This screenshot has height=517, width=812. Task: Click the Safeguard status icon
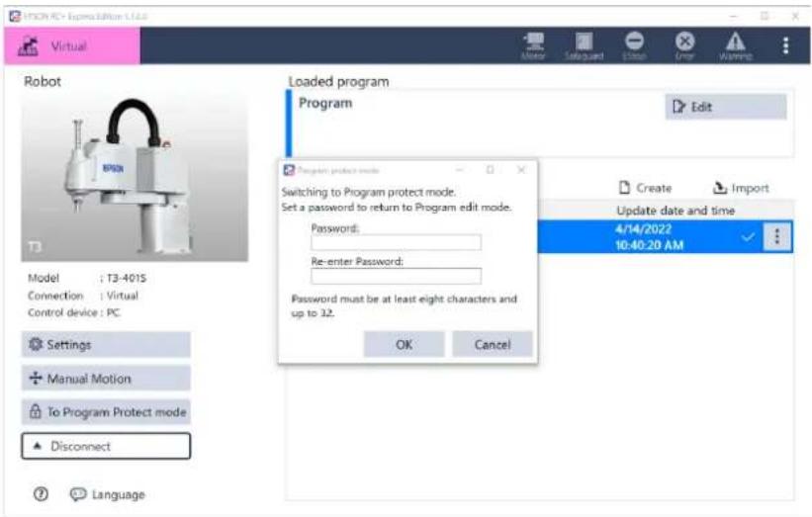pos(585,46)
